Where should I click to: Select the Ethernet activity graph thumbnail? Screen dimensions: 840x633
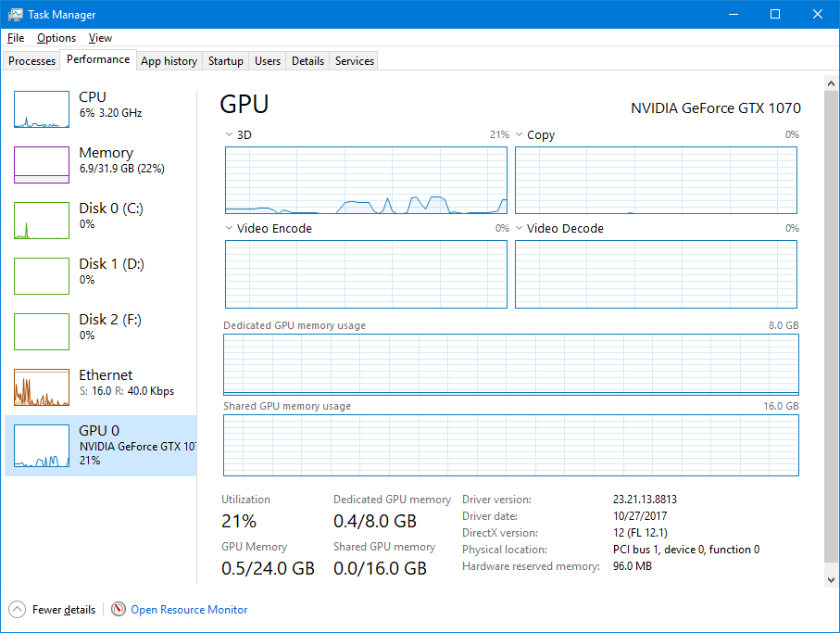(x=42, y=387)
